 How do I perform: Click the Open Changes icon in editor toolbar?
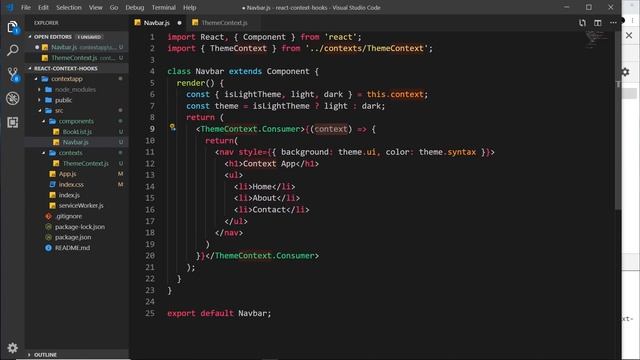click(x=582, y=23)
